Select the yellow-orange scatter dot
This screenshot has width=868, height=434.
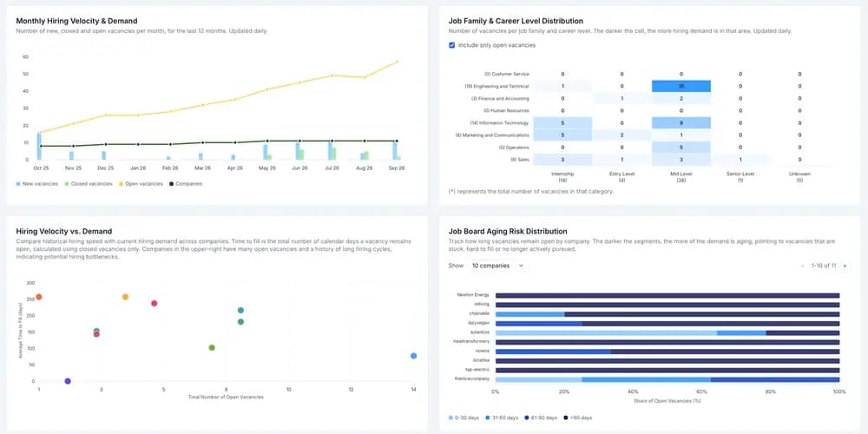125,297
